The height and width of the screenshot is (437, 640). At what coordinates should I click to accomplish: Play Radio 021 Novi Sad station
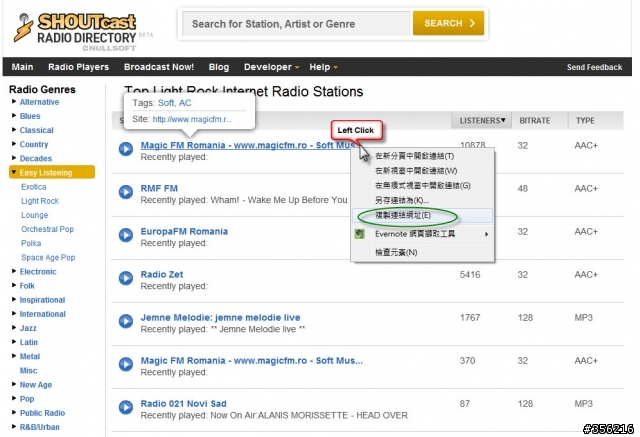pos(126,407)
